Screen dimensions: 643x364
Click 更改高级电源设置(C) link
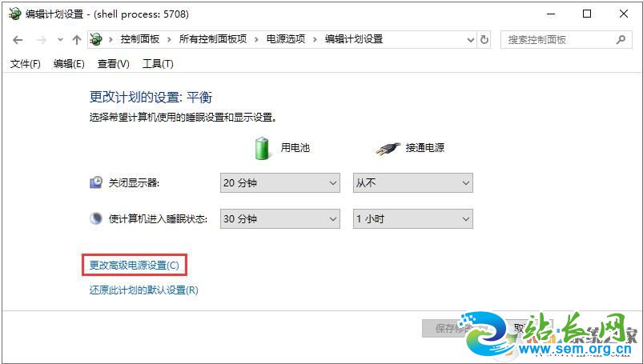tap(135, 266)
